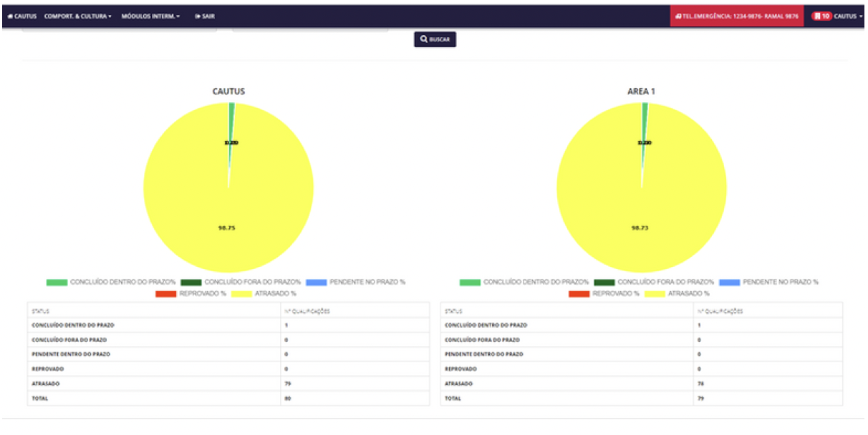Image resolution: width=868 pixels, height=435 pixels.
Task: Click yellow ATRASADO % swatch in AREA 1 legend
Action: pos(655,293)
